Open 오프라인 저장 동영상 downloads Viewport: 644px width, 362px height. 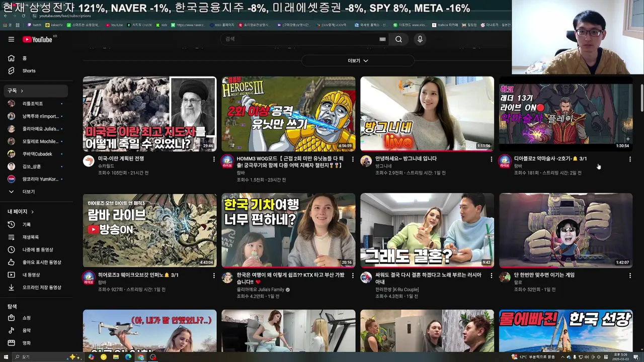[x=35, y=288]
